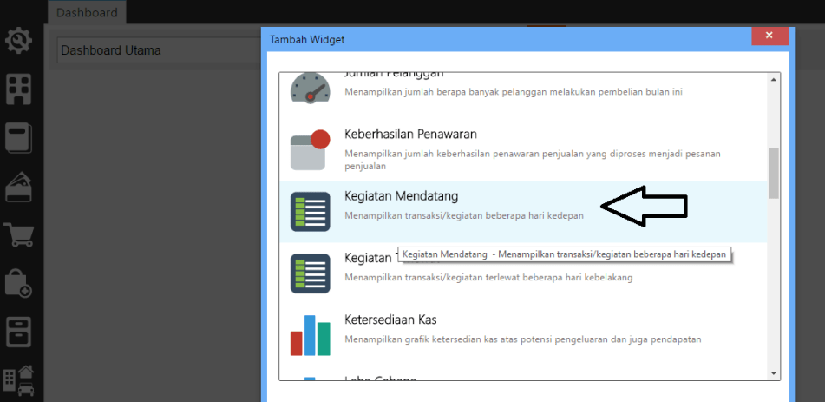Open the company building sidebar icon
Screen dimensions: 825x402
coord(19,88)
